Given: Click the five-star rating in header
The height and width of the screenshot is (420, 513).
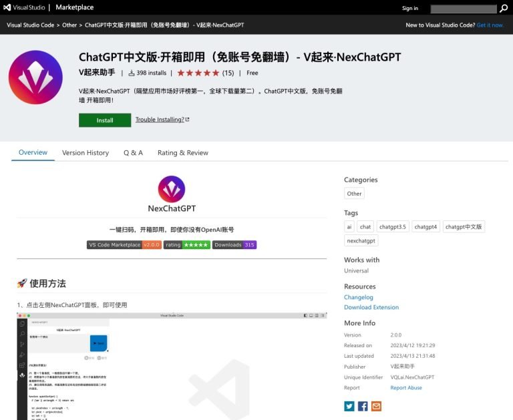Looking at the screenshot, I should tap(198, 73).
